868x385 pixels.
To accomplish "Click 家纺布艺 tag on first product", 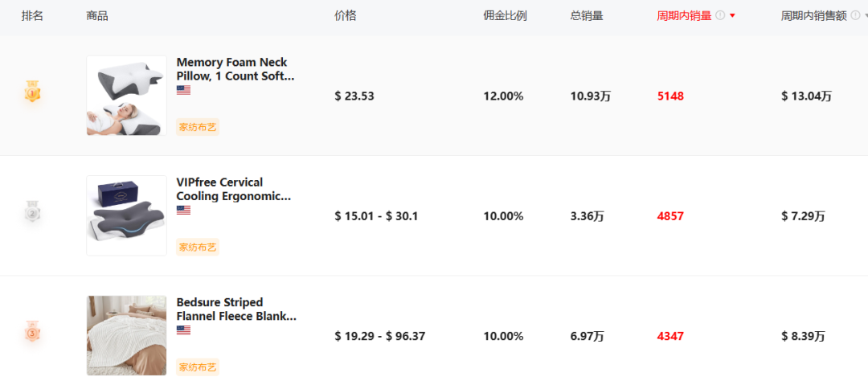I will tap(198, 127).
